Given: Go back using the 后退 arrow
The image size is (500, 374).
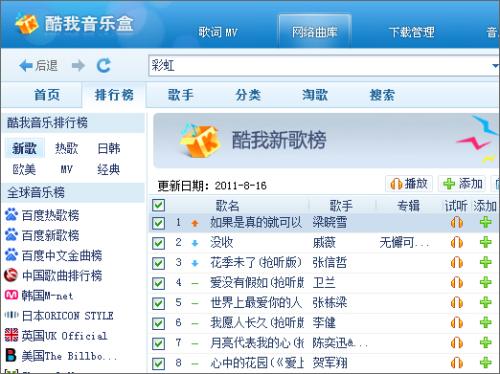Looking at the screenshot, I should point(38,66).
